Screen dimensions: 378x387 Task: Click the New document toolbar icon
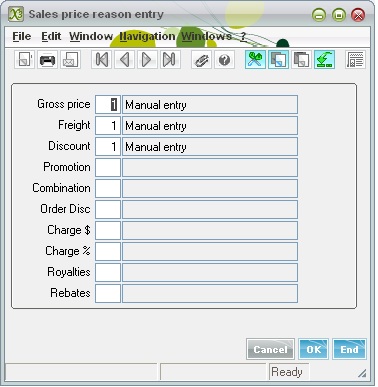(24, 60)
